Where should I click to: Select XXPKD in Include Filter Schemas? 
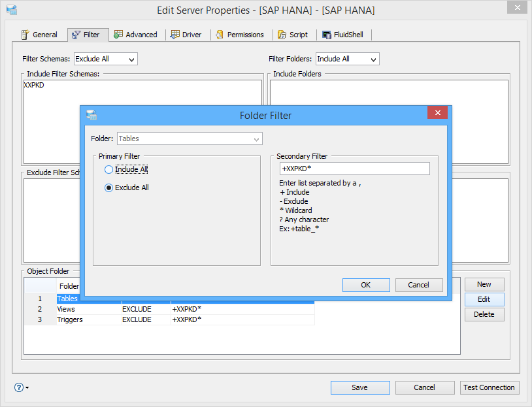[34, 85]
